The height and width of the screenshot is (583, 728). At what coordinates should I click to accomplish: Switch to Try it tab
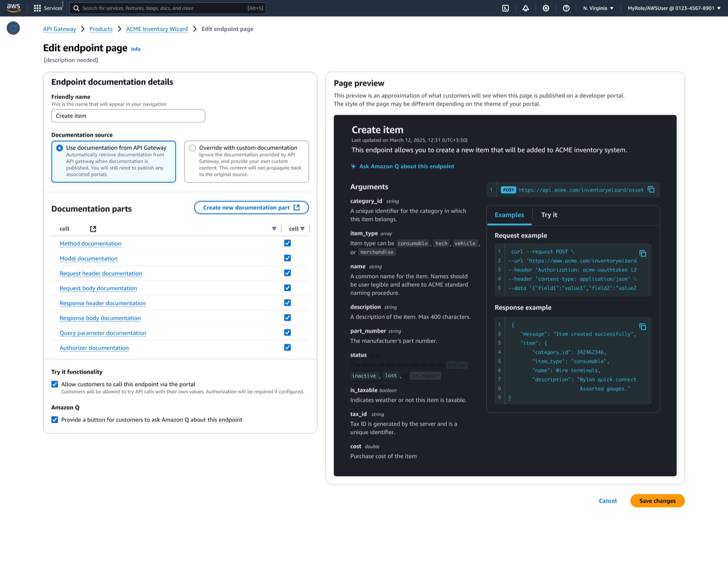tap(549, 215)
